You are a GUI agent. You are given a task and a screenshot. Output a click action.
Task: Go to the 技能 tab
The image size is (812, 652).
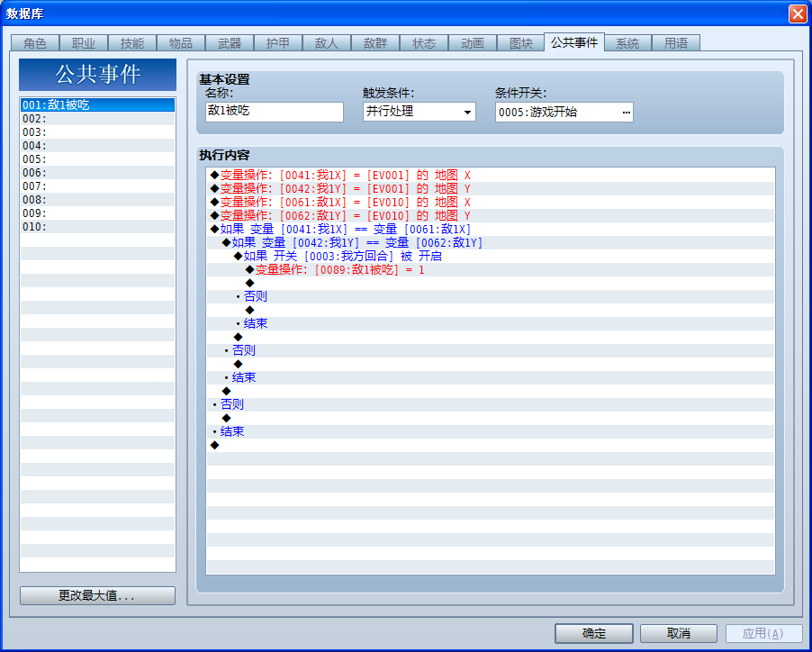coord(132,43)
